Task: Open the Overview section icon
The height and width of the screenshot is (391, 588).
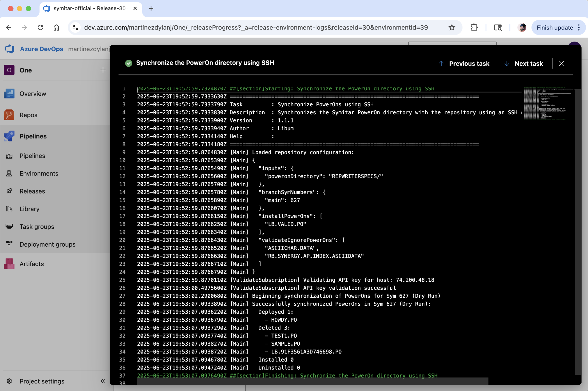Action: [9, 94]
